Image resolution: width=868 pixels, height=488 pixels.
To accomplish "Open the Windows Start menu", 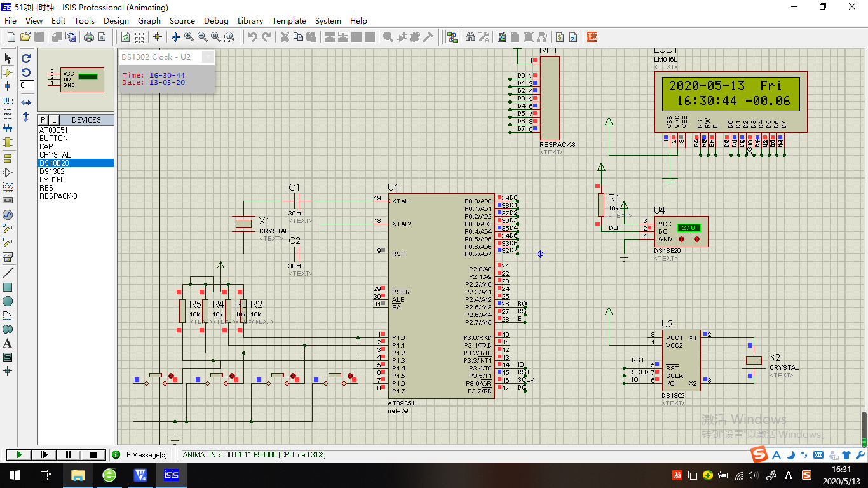I will click(14, 475).
